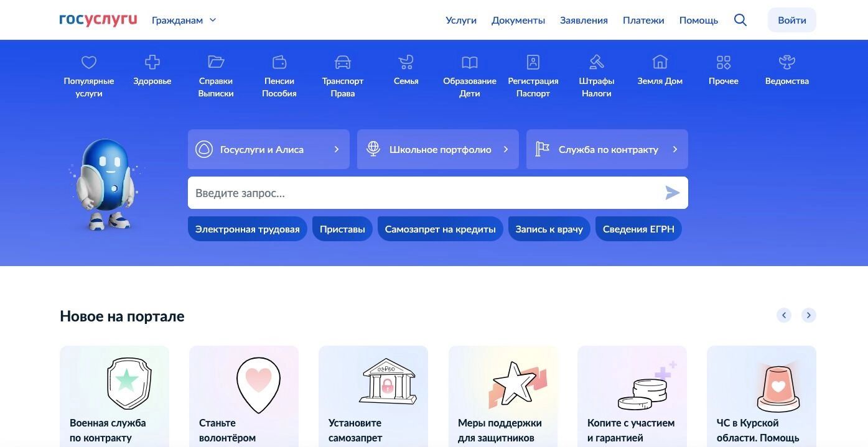Screen dimensions: 868x447
Task: Go to the Документы menu item
Action: click(x=518, y=20)
